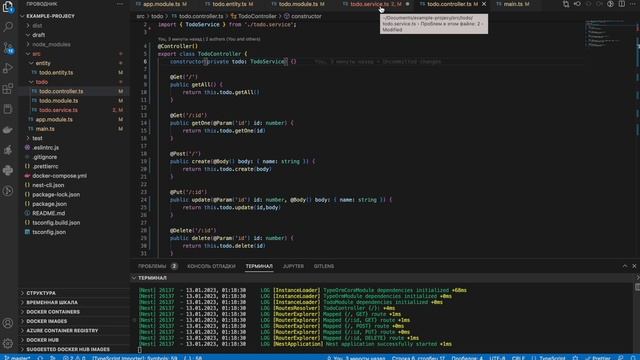Open editor More Actions ellipsis
This screenshot has width=640, height=360.
pos(633,4)
